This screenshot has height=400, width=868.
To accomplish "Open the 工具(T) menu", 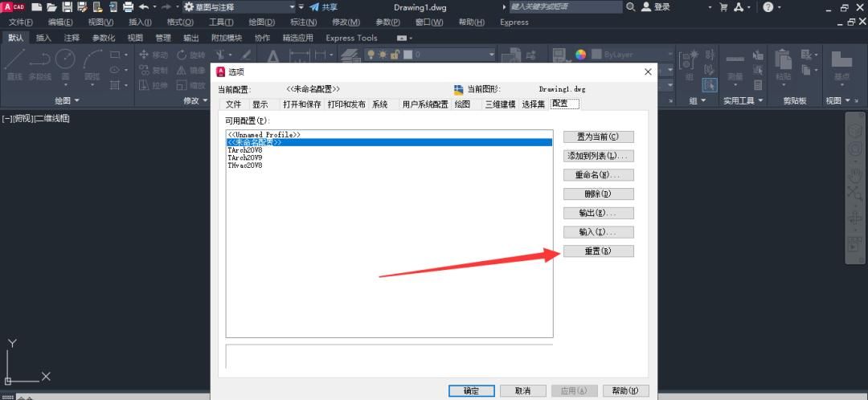I will (221, 22).
